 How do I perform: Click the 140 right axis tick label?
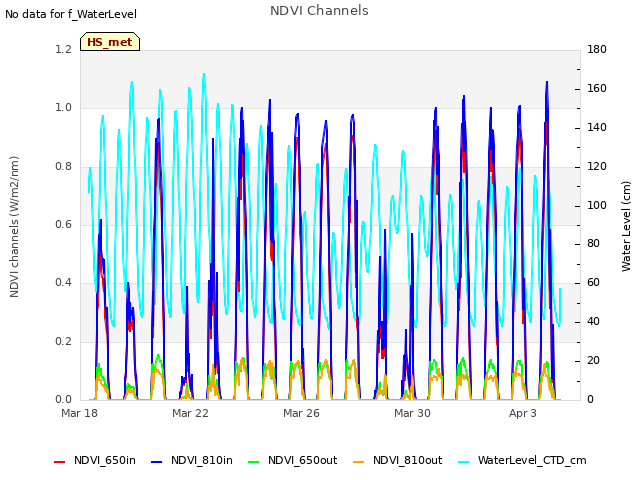coord(597,127)
